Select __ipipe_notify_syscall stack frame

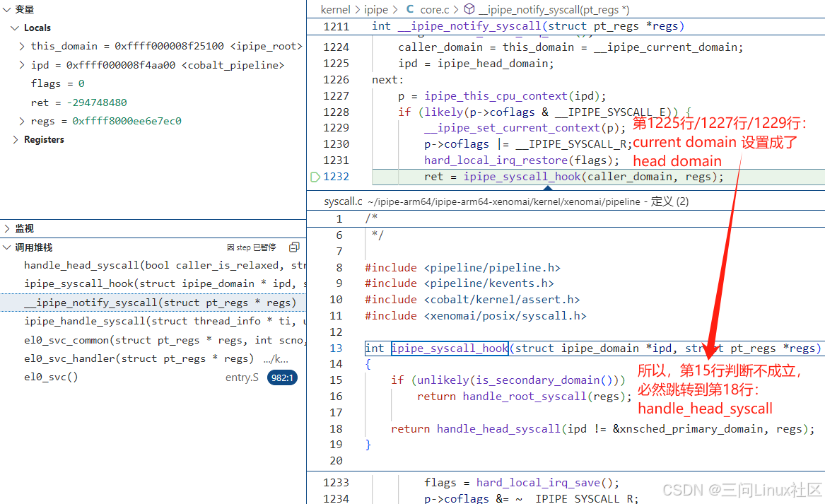(x=153, y=303)
